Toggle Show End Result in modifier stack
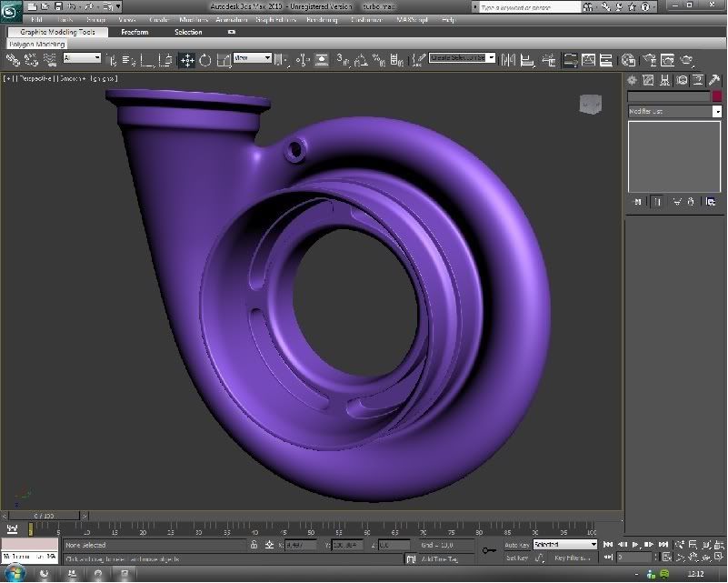The width and height of the screenshot is (728, 583). point(656,201)
